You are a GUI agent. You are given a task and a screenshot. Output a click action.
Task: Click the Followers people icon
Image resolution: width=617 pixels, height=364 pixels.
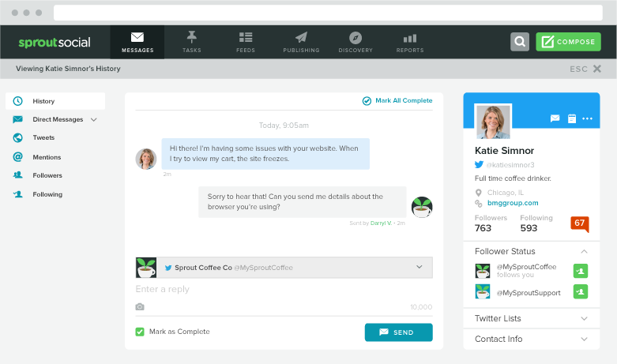pos(17,175)
